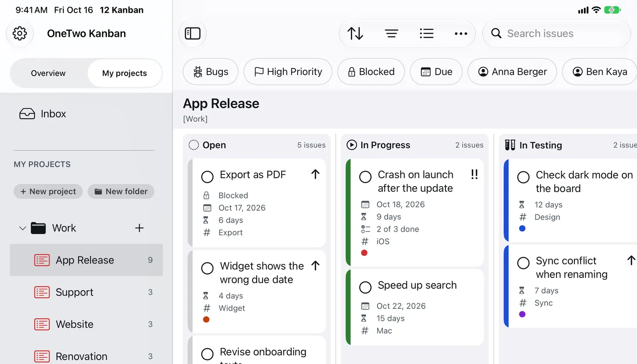This screenshot has height=364, width=637.
Task: Click the Search issues field
Action: point(556,33)
